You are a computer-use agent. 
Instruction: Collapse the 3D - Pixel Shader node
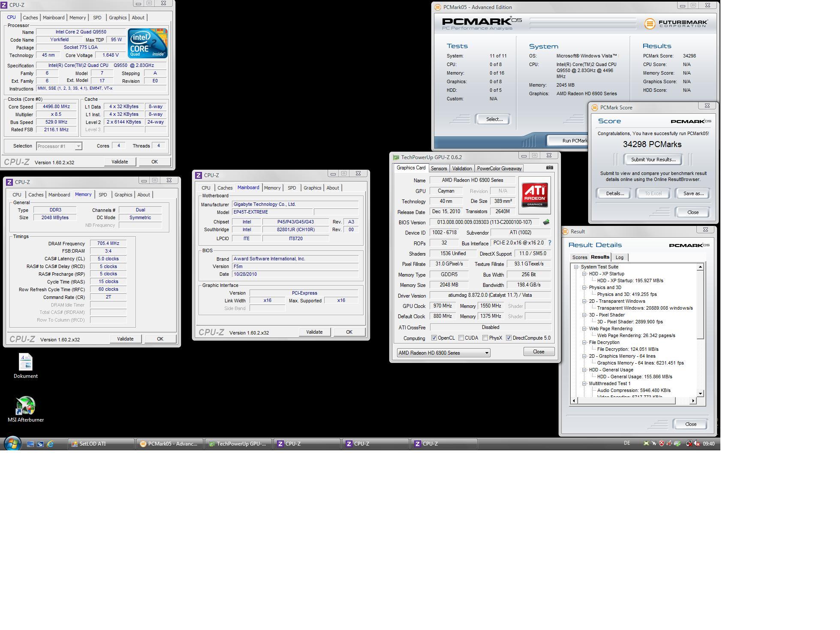pos(584,315)
